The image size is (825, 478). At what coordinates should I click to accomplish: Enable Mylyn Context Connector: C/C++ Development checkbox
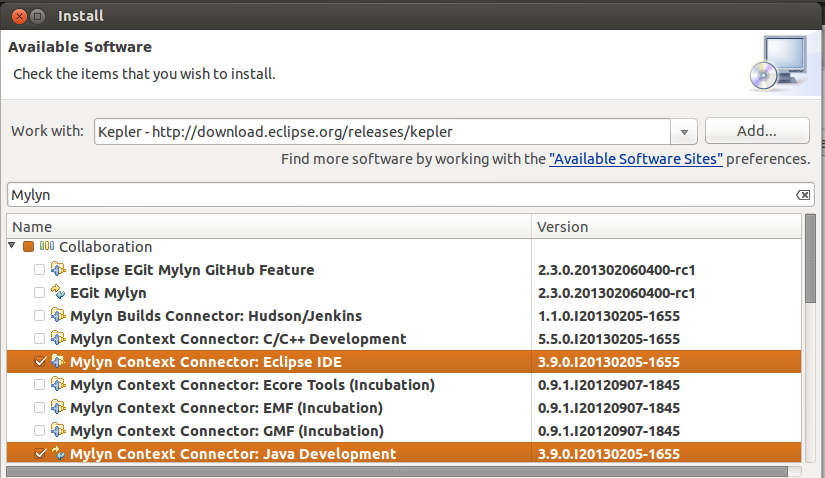click(x=39, y=338)
